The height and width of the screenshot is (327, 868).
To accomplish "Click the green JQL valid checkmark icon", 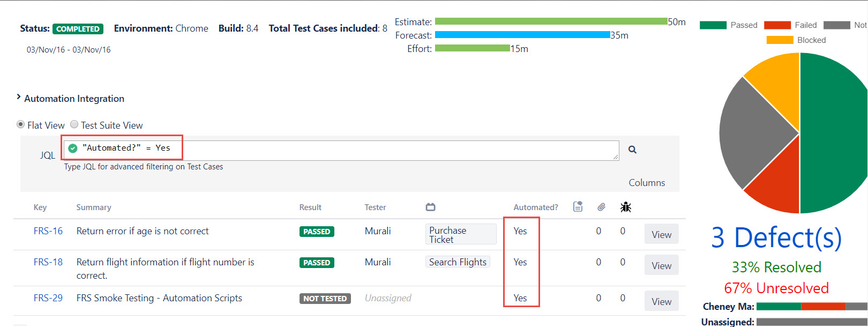I will pos(73,148).
